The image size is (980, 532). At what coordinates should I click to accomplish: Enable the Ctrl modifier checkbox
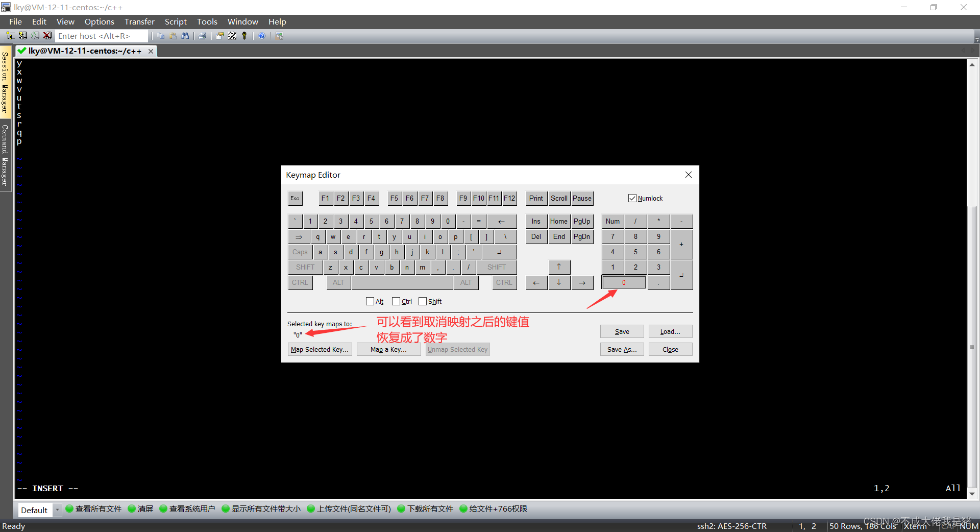click(x=402, y=301)
